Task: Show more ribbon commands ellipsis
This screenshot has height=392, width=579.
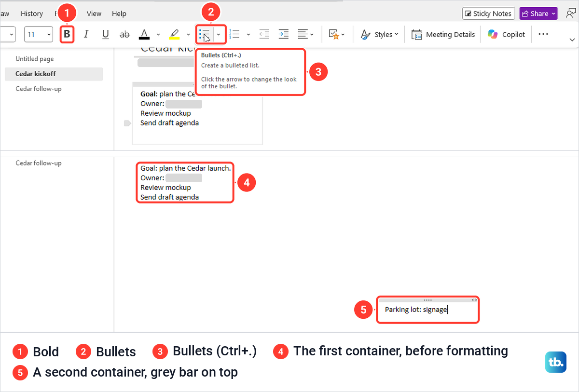Action: coord(543,34)
